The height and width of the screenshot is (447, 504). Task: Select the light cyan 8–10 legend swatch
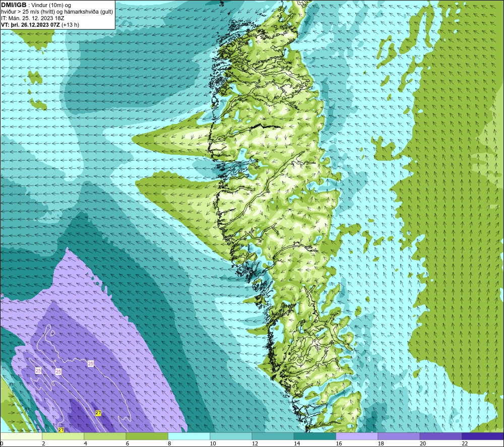[x=189, y=436]
